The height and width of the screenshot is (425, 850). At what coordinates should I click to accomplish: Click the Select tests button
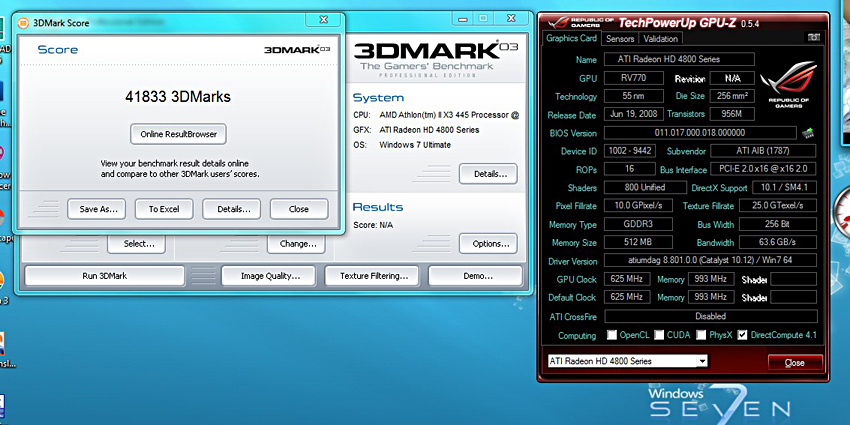pos(136,244)
